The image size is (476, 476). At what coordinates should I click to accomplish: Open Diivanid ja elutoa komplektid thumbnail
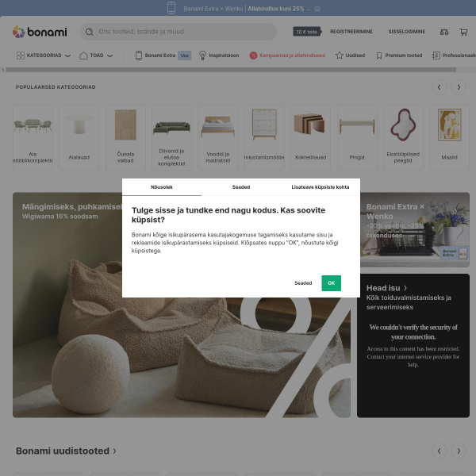(171, 137)
